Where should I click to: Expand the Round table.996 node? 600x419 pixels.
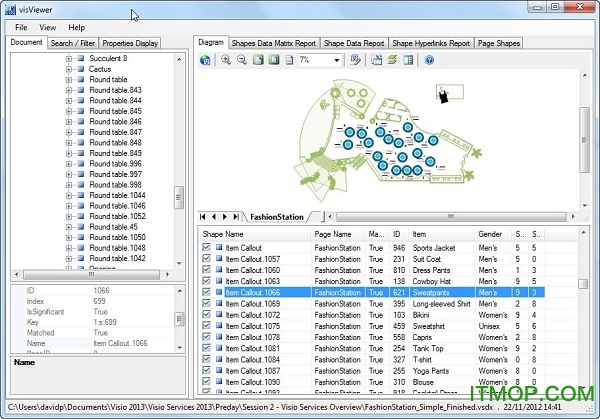point(68,164)
